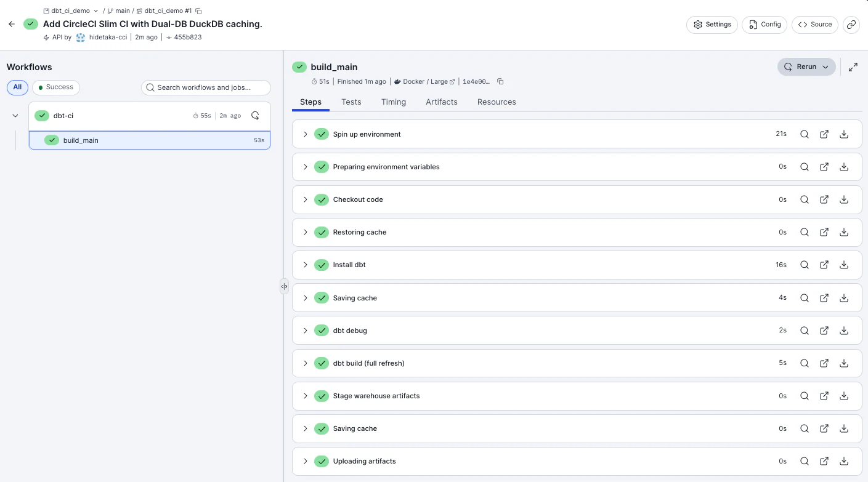
Task: View the pipeline Source
Action: (815, 25)
